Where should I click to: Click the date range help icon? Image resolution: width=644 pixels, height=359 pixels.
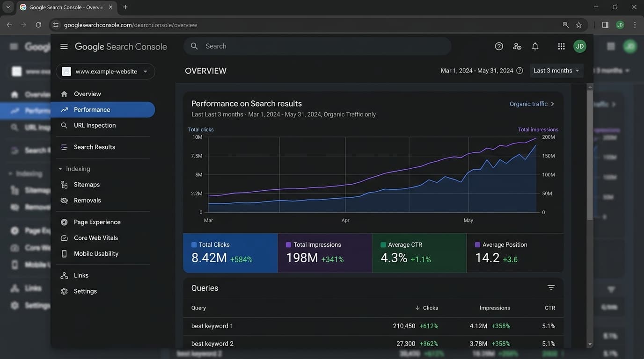tap(520, 71)
